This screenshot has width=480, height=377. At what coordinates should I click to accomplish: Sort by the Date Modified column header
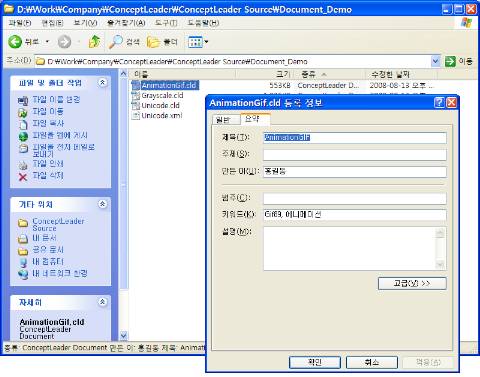pos(402,74)
